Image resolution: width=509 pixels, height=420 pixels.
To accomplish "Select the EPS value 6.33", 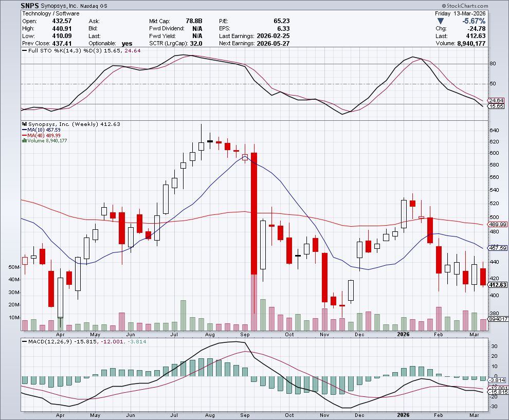I will tap(283, 29).
